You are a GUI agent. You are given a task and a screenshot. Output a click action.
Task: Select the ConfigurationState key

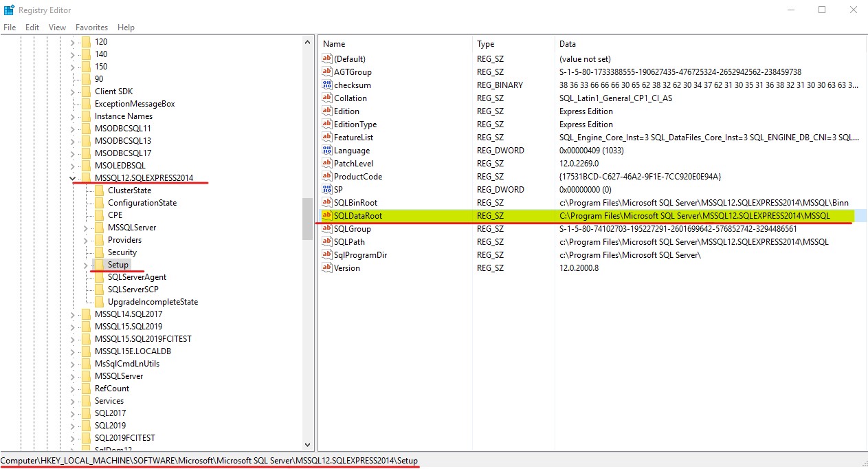click(x=142, y=203)
